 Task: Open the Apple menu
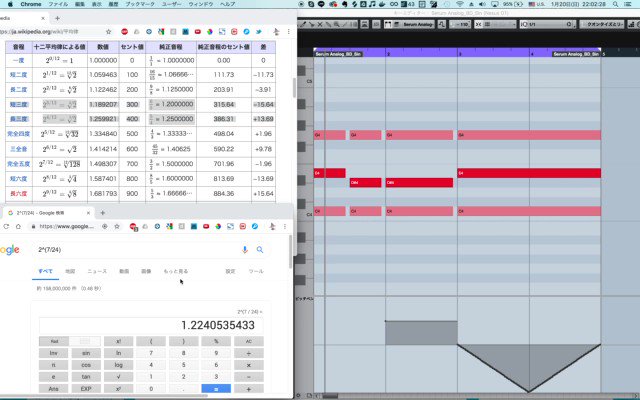10,4
